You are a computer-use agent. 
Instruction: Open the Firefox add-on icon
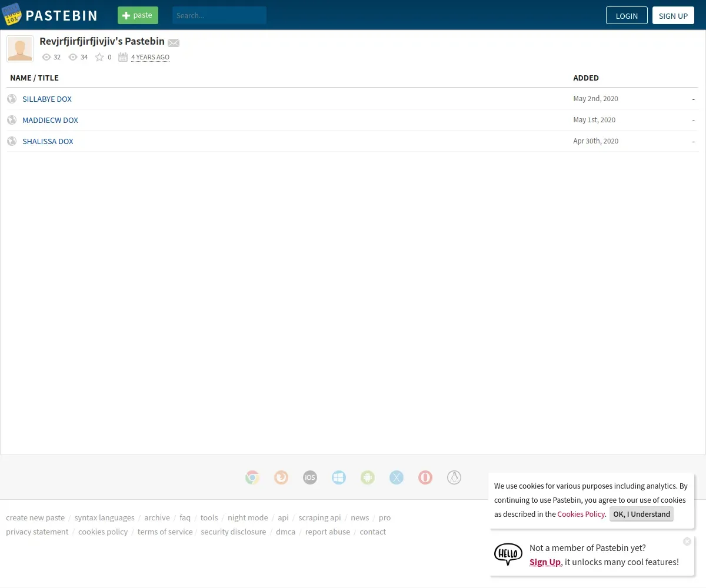click(281, 477)
